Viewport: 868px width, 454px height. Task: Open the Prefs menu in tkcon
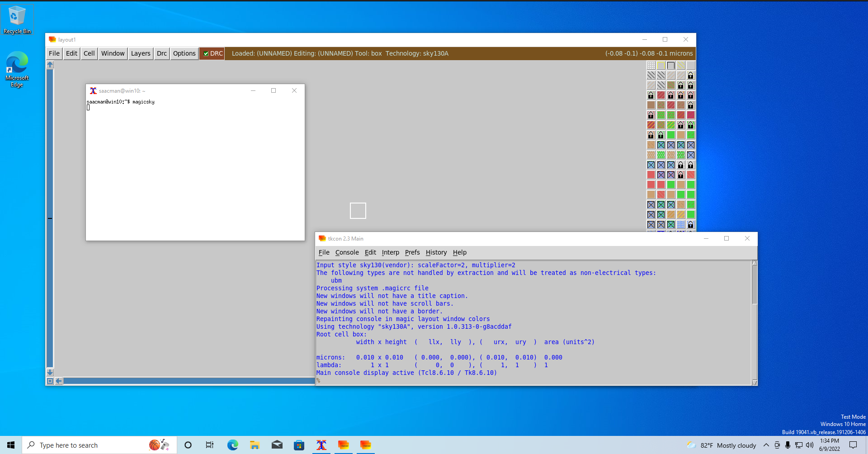point(412,252)
